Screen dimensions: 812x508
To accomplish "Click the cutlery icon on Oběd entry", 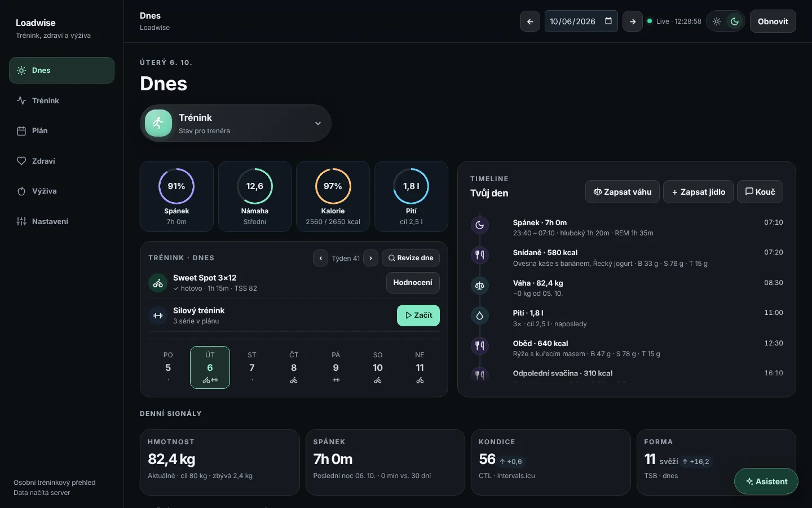I will point(480,346).
